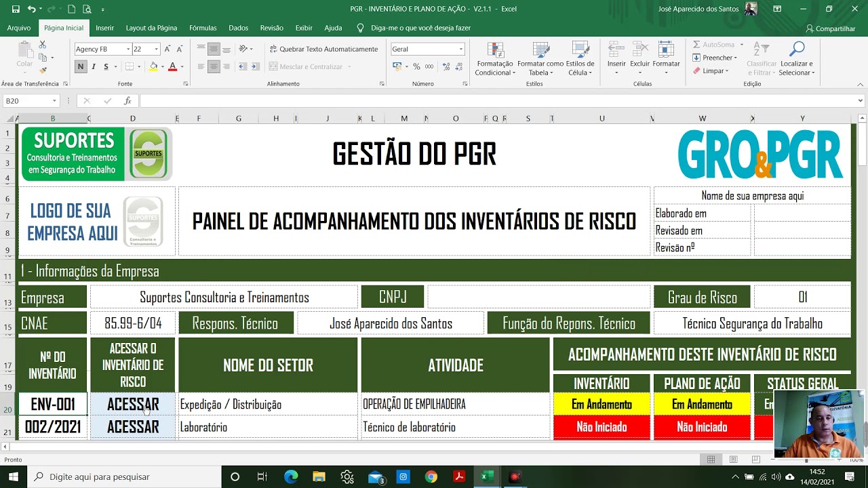Toggle align text left

coord(201,66)
